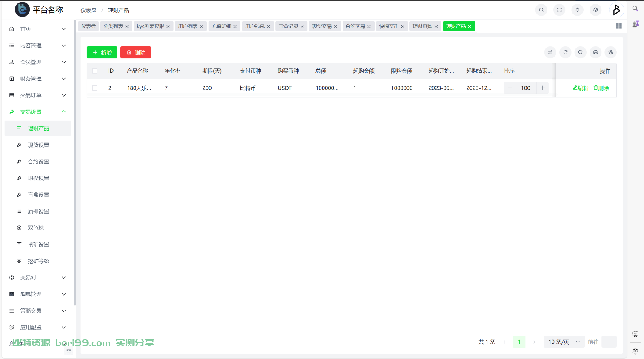
Task: Expand the 策略交易 sidebar menu
Action: (x=38, y=311)
